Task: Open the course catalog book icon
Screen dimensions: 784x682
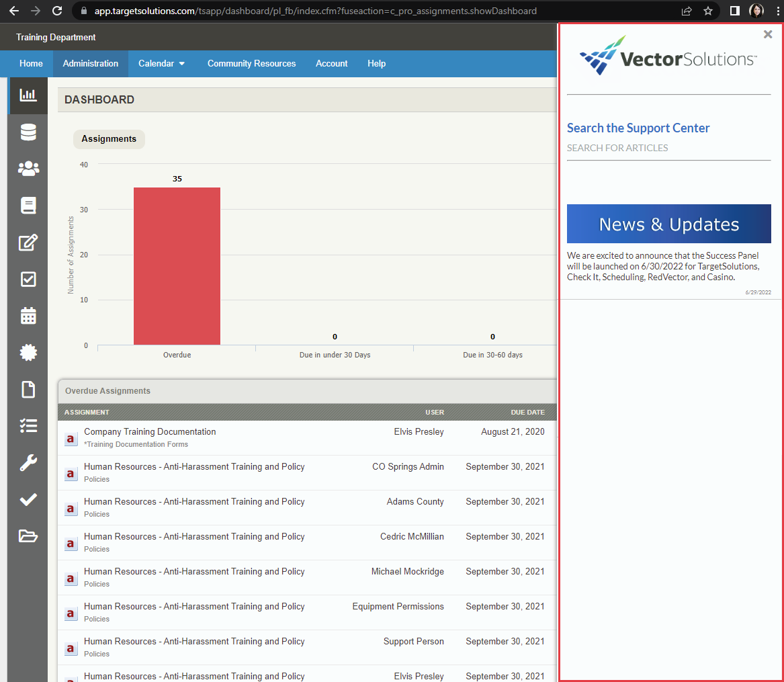Action: click(x=28, y=205)
